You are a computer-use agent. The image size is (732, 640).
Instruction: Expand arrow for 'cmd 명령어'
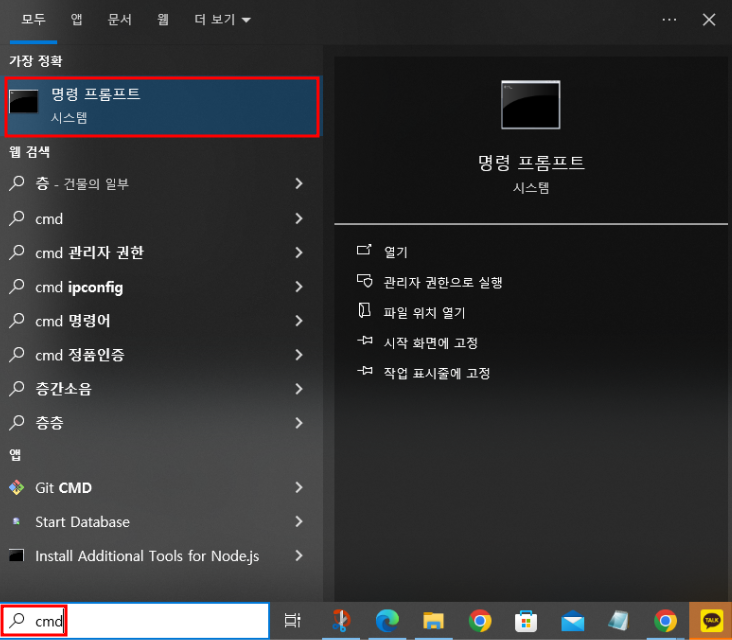coord(299,321)
